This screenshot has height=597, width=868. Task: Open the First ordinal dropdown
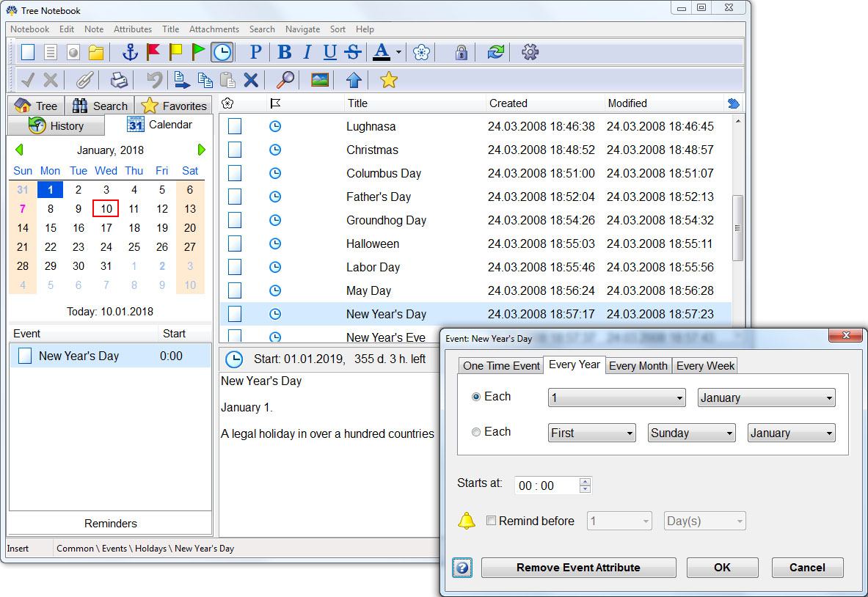(592, 433)
